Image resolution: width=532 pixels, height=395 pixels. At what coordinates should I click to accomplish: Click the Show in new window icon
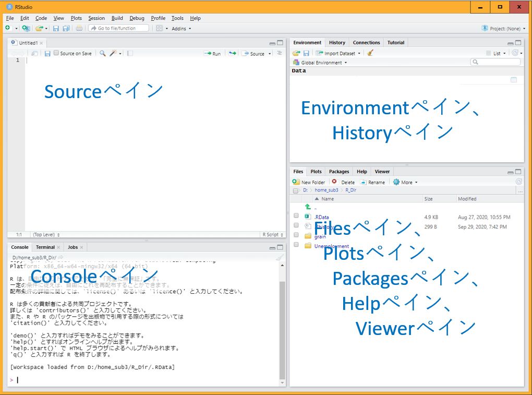34,53
